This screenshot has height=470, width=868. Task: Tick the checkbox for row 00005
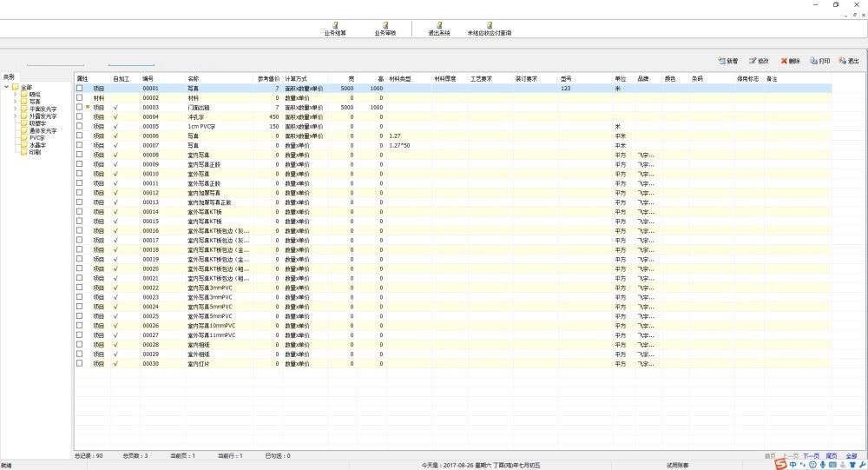tap(80, 126)
